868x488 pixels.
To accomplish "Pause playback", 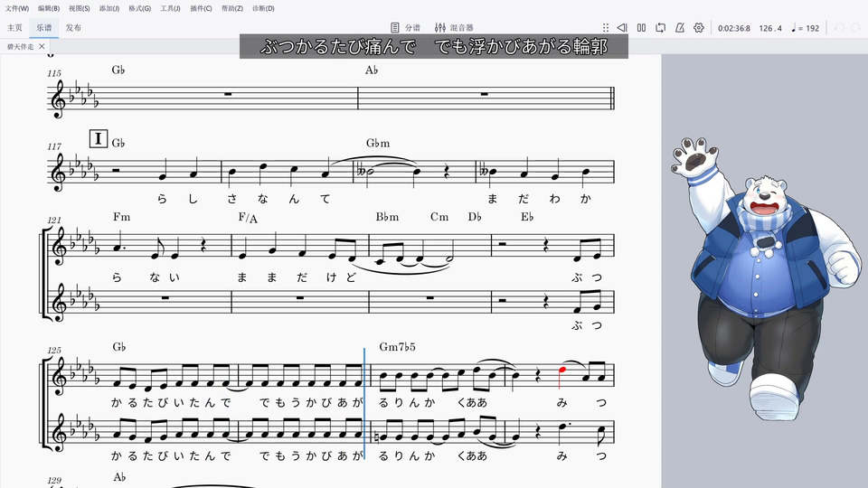I will coord(641,28).
